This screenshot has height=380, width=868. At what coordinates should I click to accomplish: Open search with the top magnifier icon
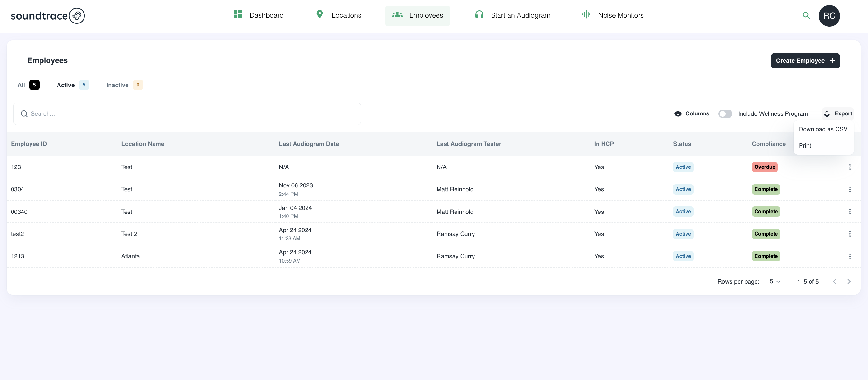[x=806, y=16]
